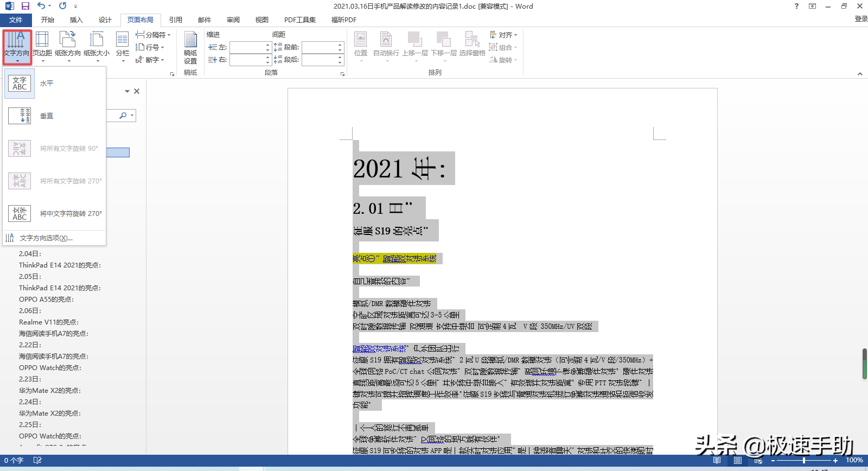Select 水平 horizontal text direction option
The width and height of the screenshot is (868, 471).
click(54, 84)
